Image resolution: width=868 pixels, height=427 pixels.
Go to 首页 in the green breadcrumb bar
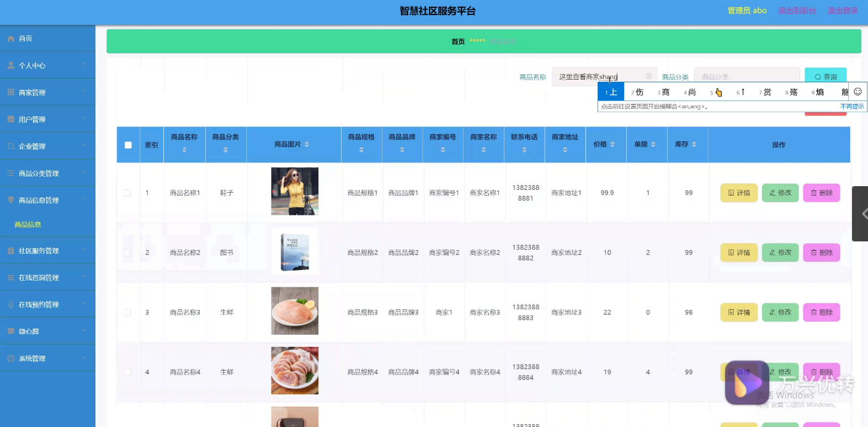coord(458,41)
